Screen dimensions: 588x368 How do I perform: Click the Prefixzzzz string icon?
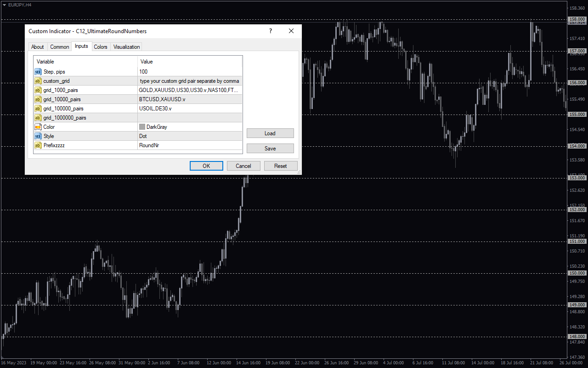38,145
